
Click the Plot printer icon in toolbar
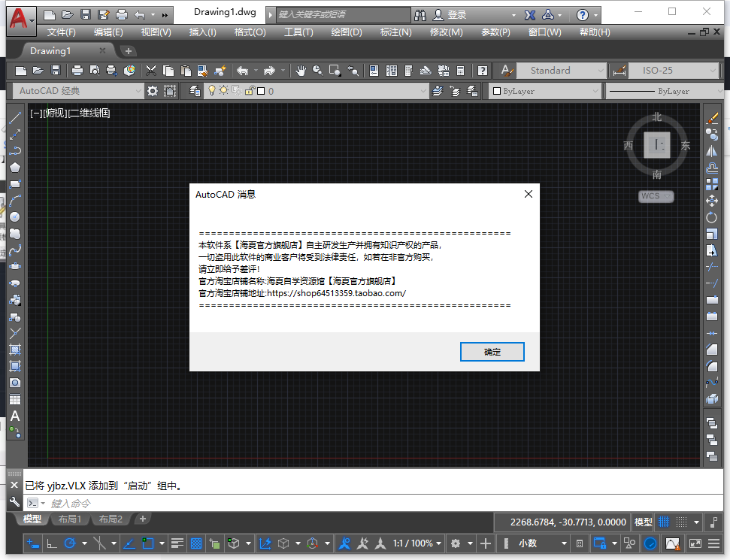[x=77, y=71]
